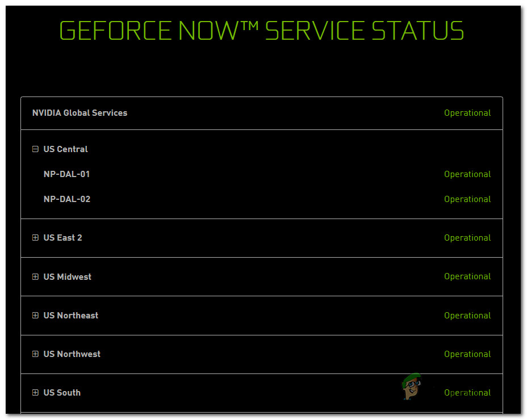Click the GeForce NOW Service Status heading
The image size is (527, 420).
[261, 31]
